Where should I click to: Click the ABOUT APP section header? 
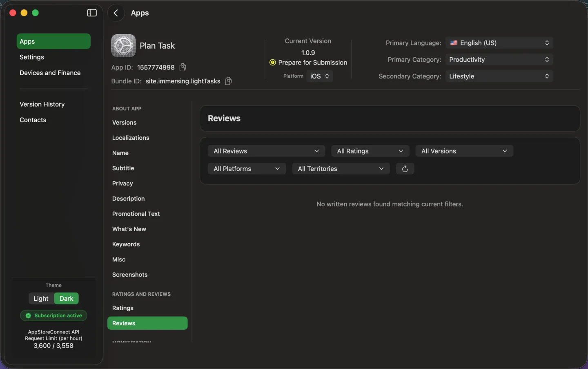tap(127, 109)
